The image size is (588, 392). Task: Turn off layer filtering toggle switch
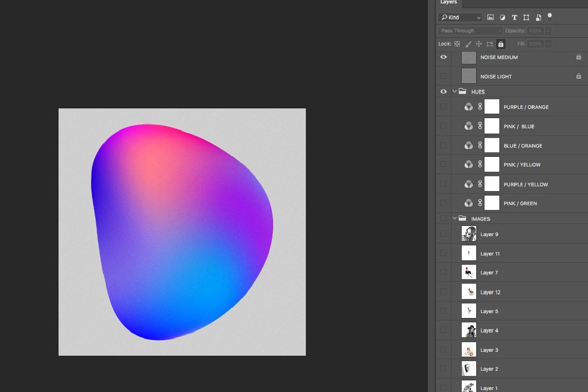pos(550,17)
